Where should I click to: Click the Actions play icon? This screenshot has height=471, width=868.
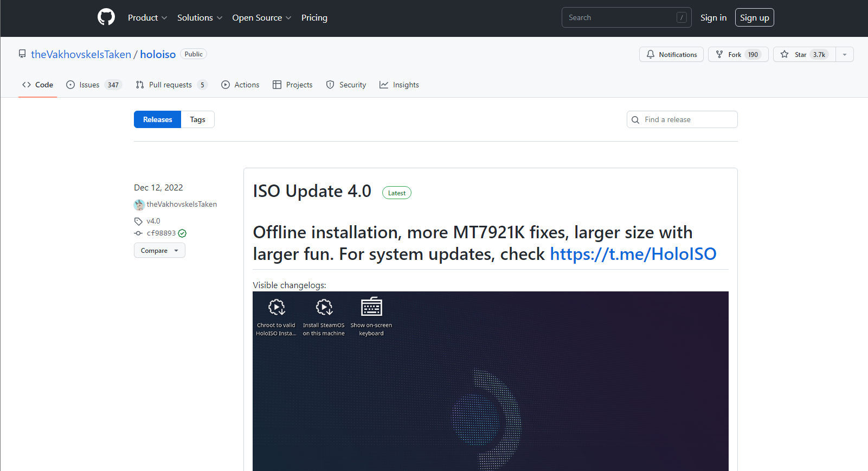tap(226, 85)
